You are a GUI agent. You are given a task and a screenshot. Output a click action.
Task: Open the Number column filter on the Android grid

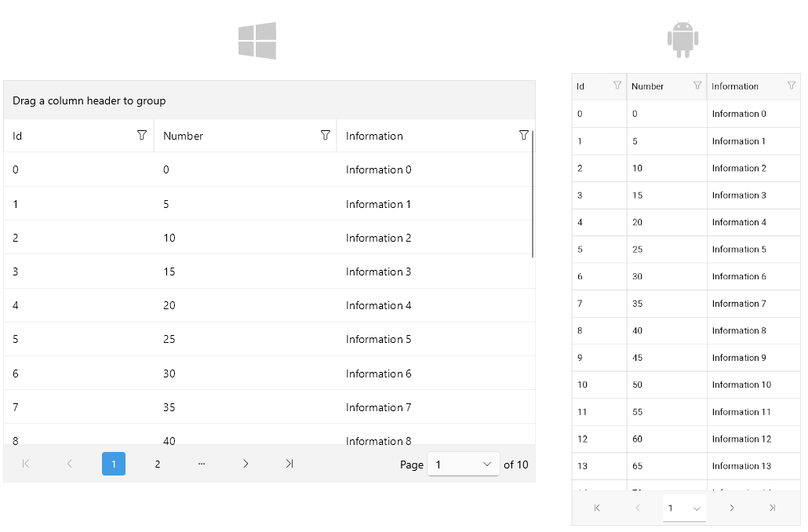pos(698,86)
